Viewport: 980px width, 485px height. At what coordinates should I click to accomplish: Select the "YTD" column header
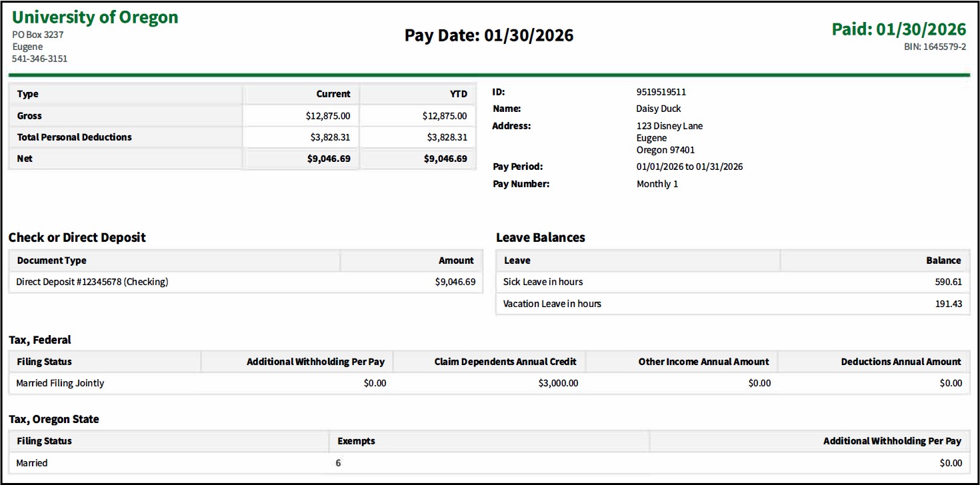[459, 94]
